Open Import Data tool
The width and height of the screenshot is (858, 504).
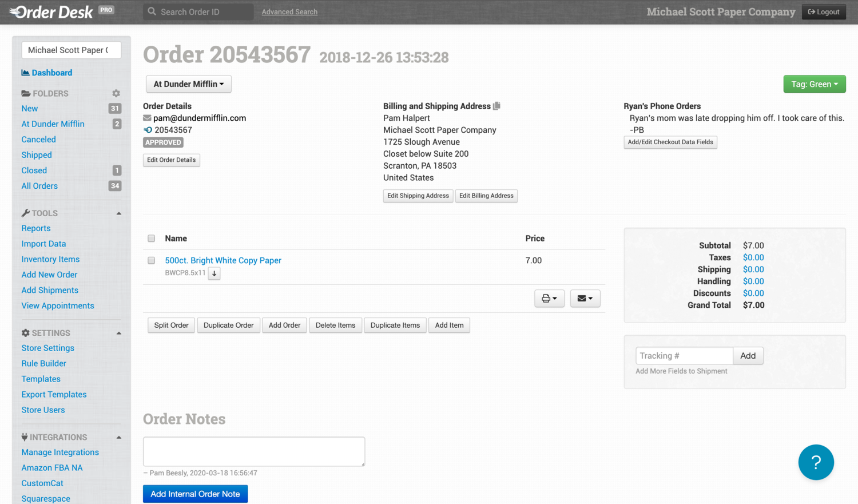[43, 244]
